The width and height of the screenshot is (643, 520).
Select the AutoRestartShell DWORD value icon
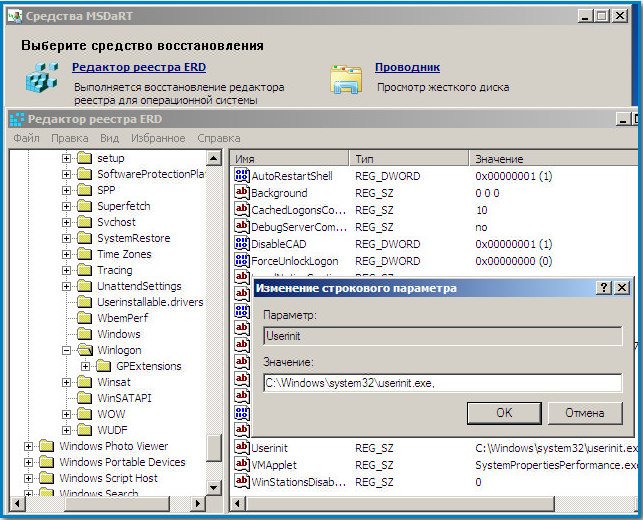[241, 176]
